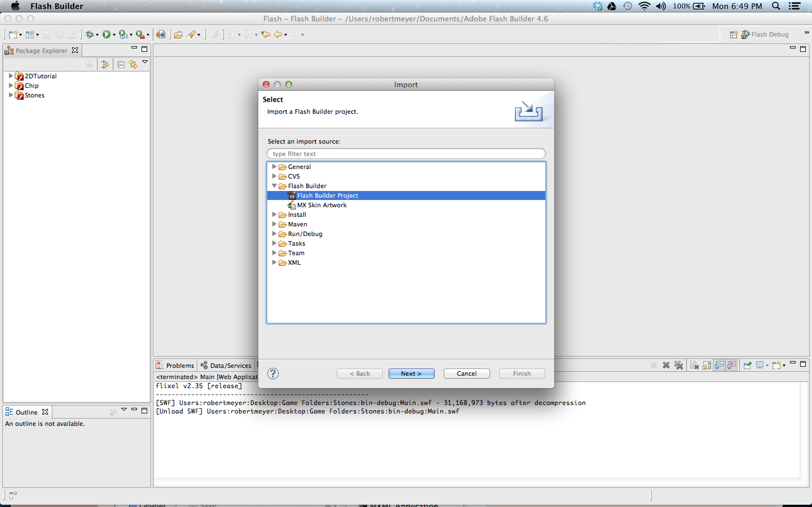Click the Export Release Build icon

161,34
